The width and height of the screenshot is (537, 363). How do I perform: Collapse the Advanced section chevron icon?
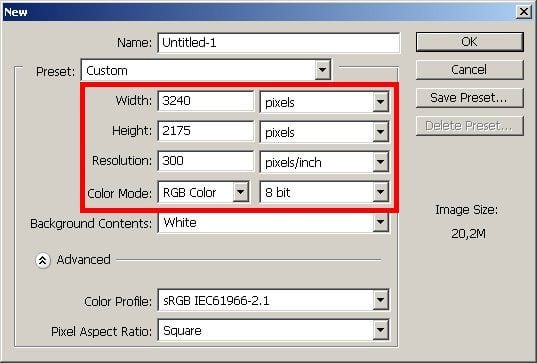42,260
